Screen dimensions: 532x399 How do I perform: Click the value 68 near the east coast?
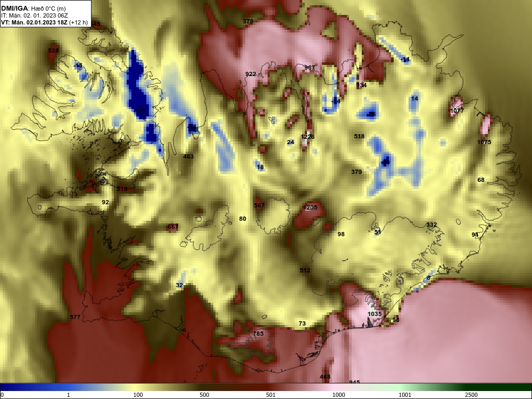click(x=481, y=180)
